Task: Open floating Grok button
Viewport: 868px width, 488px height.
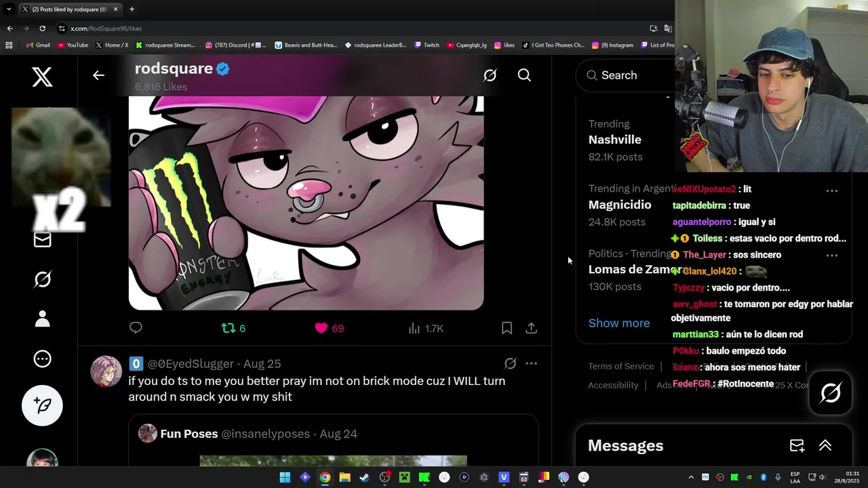Action: coord(831,393)
